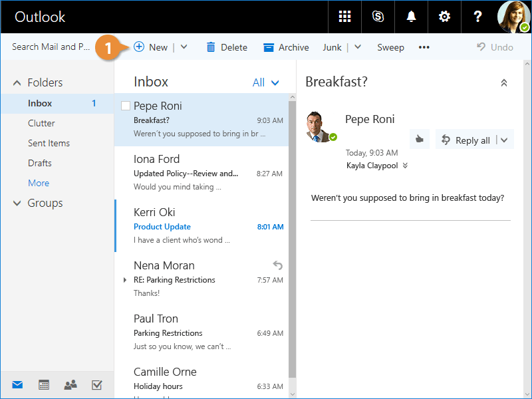
Task: Click Reply all on the message
Action: [x=466, y=140]
